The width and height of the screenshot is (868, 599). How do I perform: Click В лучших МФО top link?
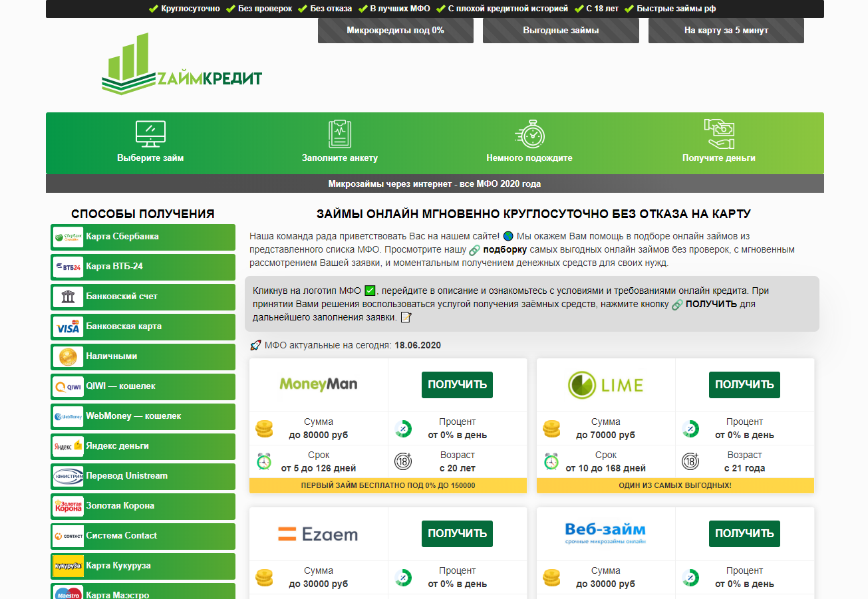(400, 9)
